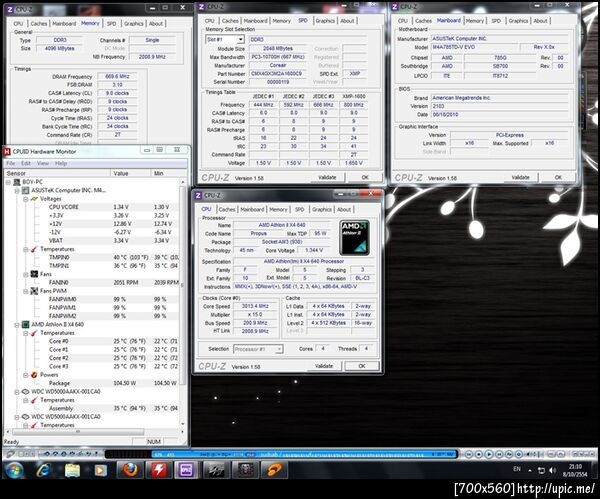Open the network tray icon
Image resolution: width=600 pixels, height=499 pixels.
(x=541, y=470)
